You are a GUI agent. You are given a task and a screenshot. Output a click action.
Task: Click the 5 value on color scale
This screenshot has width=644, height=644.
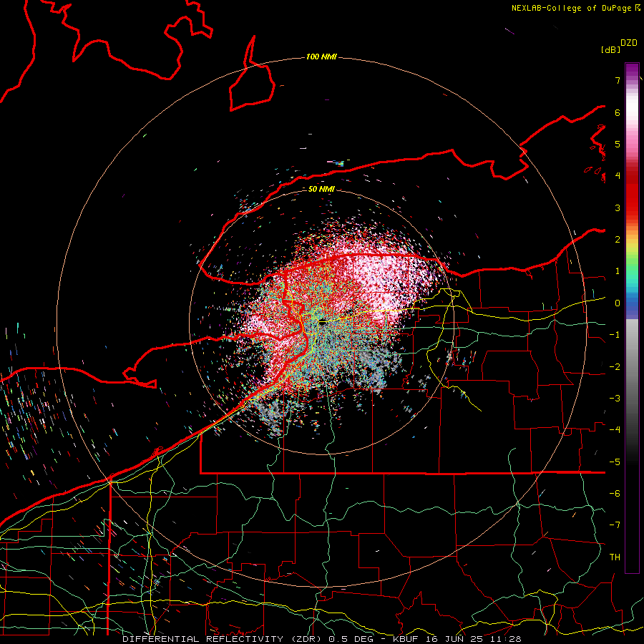tap(618, 144)
